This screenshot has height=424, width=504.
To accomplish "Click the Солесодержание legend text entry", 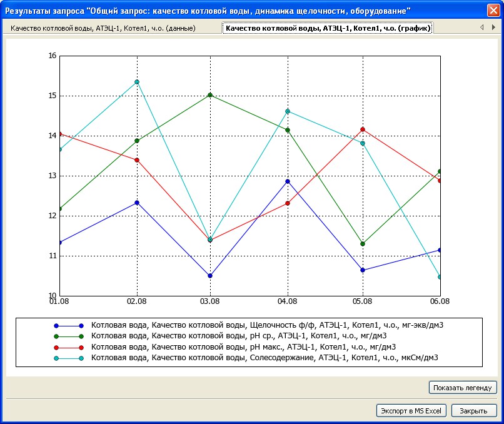I will (x=265, y=358).
